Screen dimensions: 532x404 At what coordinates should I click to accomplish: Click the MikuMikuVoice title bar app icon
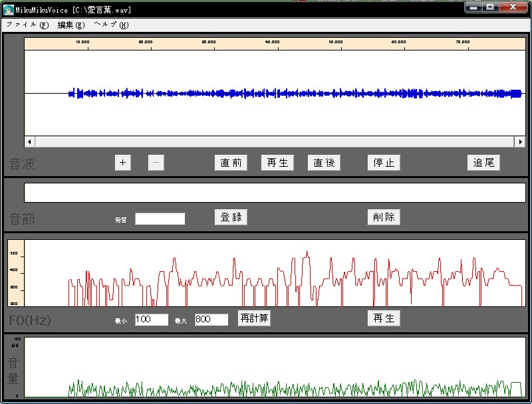[x=8, y=10]
